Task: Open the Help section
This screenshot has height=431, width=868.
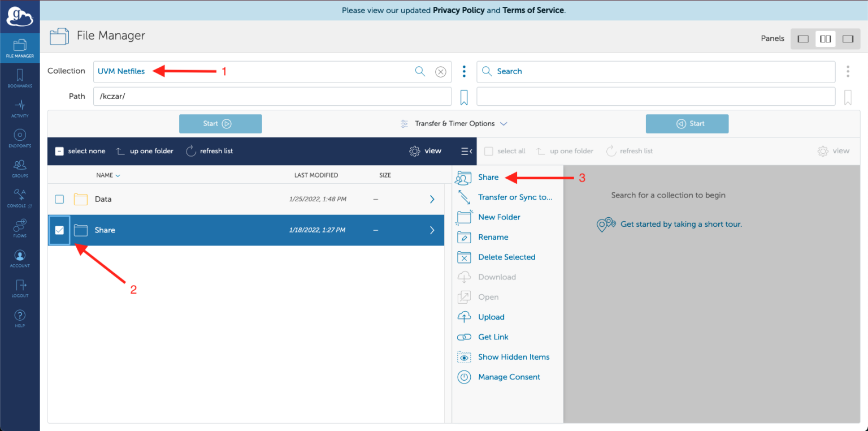Action: [x=20, y=317]
